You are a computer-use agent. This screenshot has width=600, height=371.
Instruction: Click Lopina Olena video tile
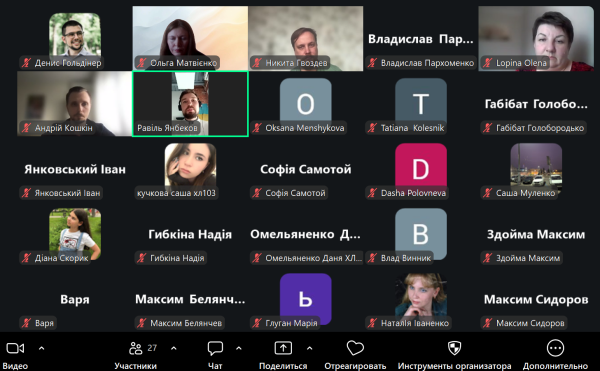536,38
